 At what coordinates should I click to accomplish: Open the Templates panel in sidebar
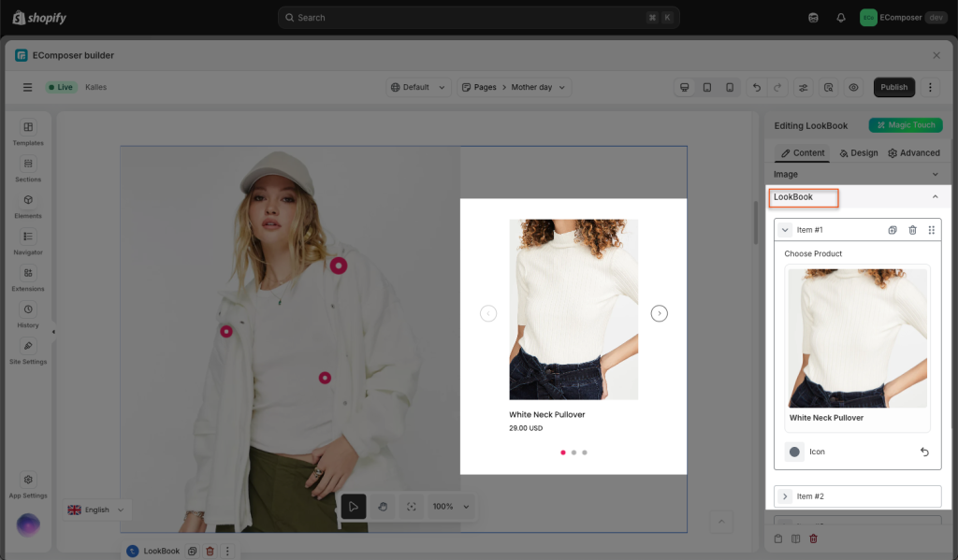coord(28,132)
